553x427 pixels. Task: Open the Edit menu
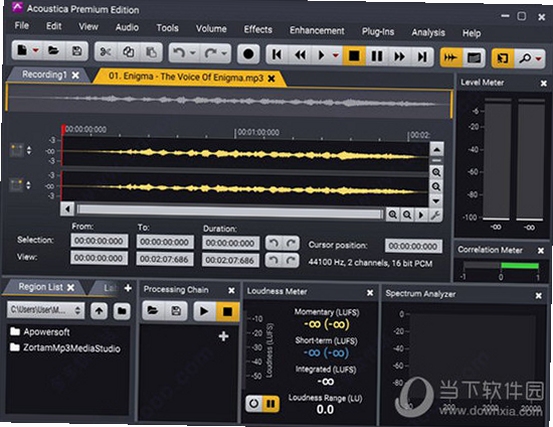click(54, 26)
